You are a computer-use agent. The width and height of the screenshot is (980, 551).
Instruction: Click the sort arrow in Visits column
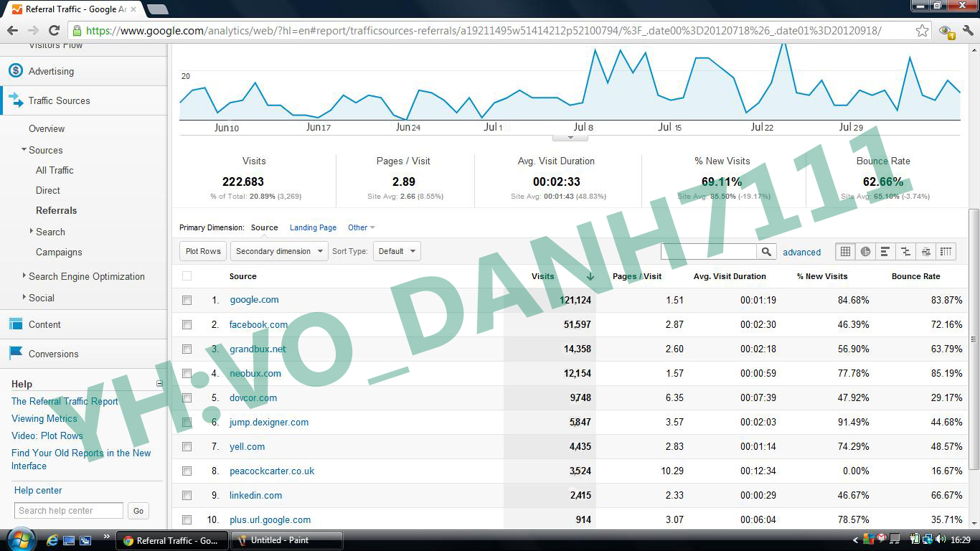pyautogui.click(x=590, y=276)
